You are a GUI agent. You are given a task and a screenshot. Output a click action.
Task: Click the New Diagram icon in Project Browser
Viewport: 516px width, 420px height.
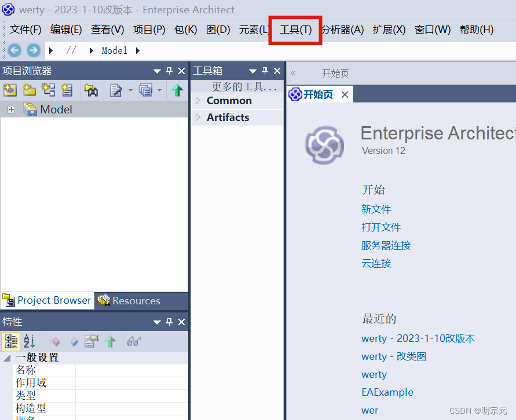49,90
